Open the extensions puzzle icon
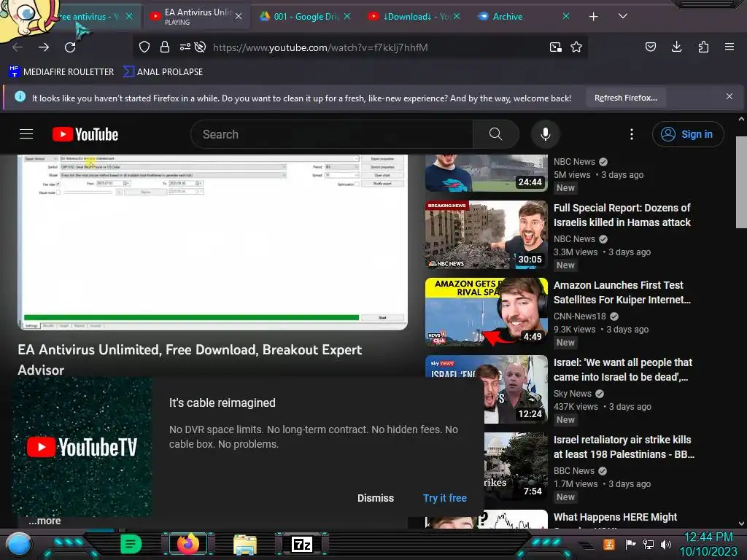Screen dimensions: 747x560 [703, 47]
